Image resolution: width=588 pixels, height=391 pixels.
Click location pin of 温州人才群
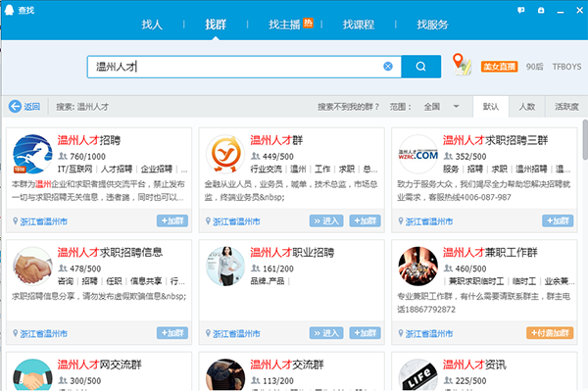pos(208,220)
